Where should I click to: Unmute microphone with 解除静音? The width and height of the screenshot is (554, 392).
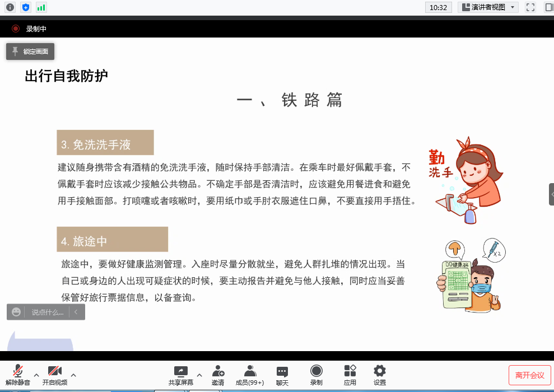(x=18, y=375)
